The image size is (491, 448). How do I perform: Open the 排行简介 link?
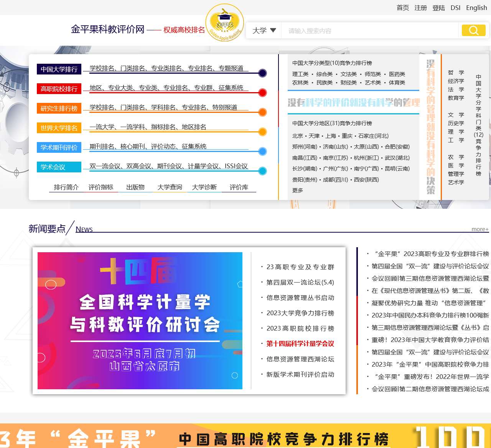(x=66, y=187)
